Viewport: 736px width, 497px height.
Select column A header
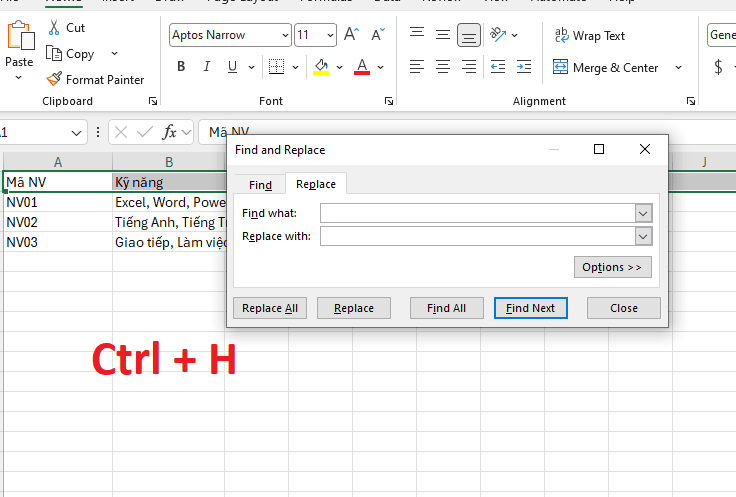pos(58,162)
